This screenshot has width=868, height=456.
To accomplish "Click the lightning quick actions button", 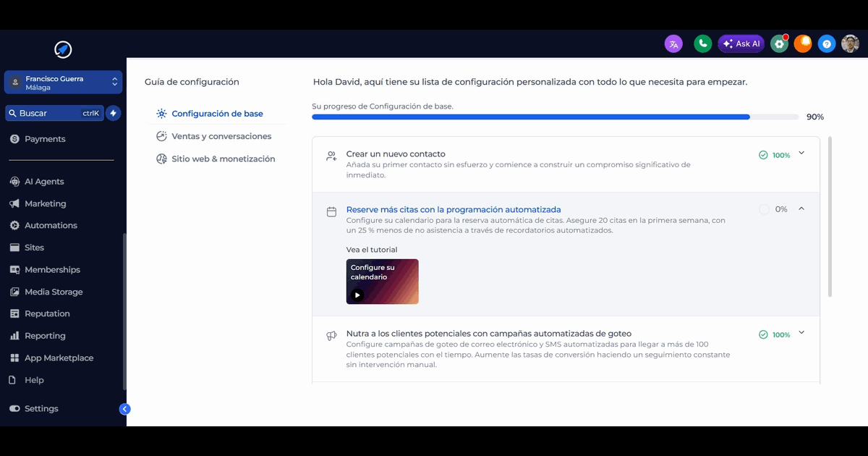I will [x=113, y=113].
